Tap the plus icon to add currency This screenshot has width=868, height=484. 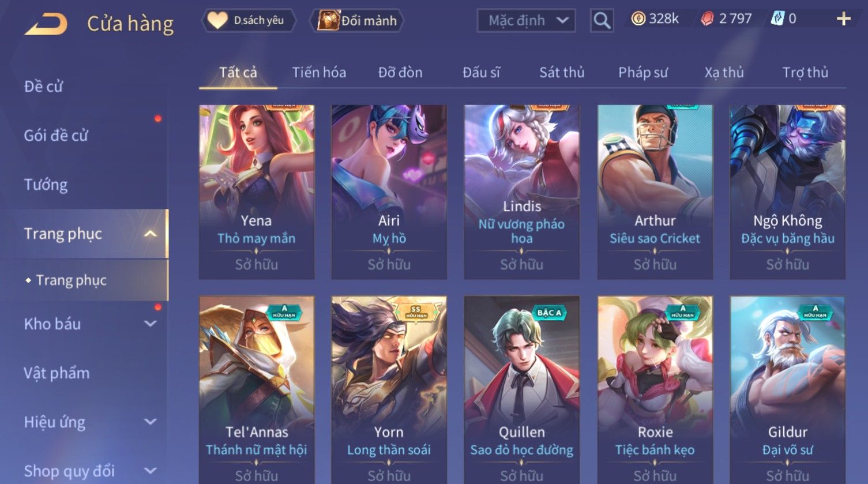[843, 19]
